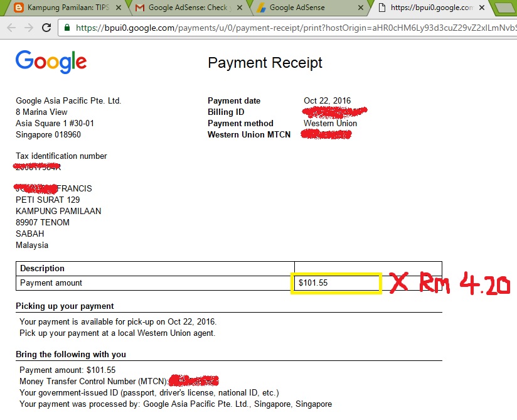Click the Tax identification number label
This screenshot has width=517, height=420.
pos(61,156)
